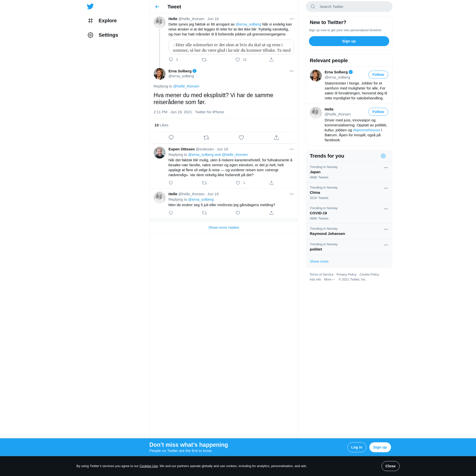476x476 pixels.
Task: Reply to Espen Ottosen's tweet
Action: [x=171, y=183]
